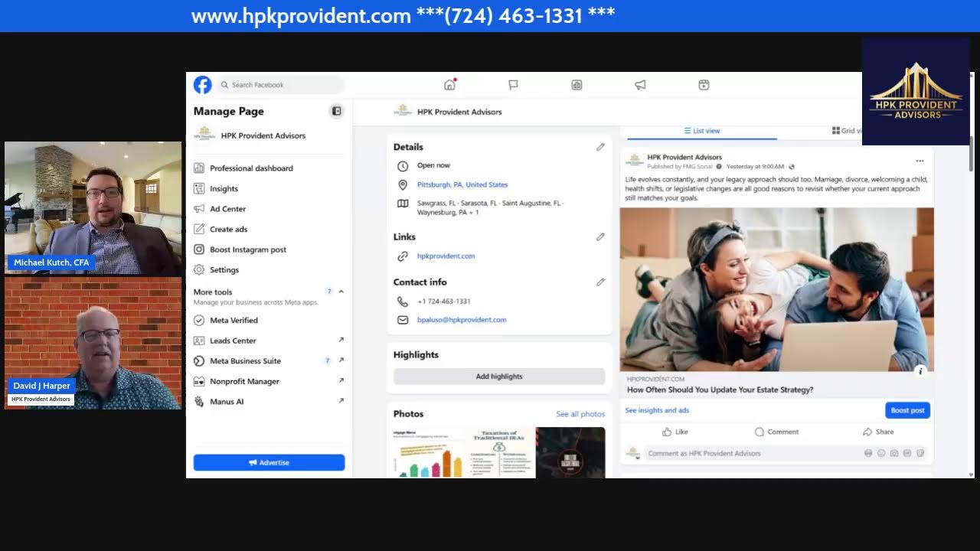Insert GIF in comment box
The image size is (980, 551).
(x=907, y=453)
